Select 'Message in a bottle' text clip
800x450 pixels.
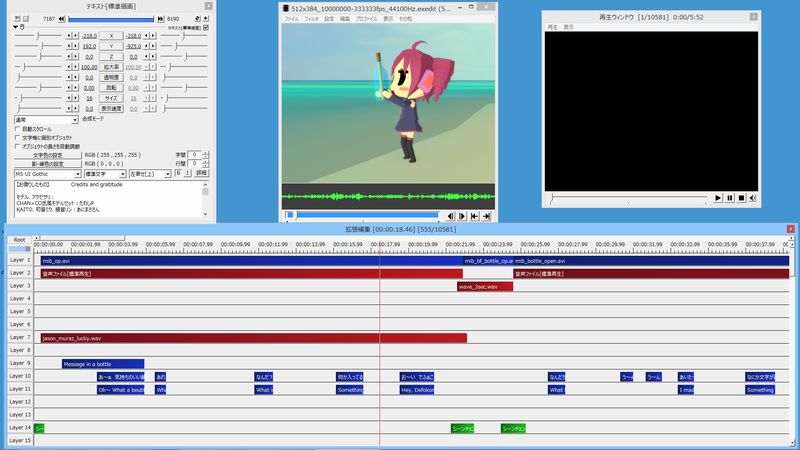tap(103, 364)
